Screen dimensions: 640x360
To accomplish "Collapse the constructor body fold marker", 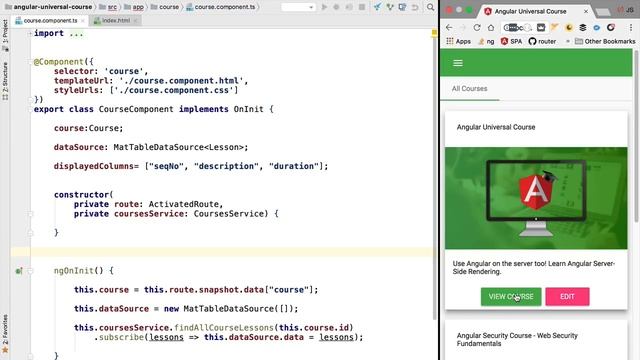I will tap(30, 214).
